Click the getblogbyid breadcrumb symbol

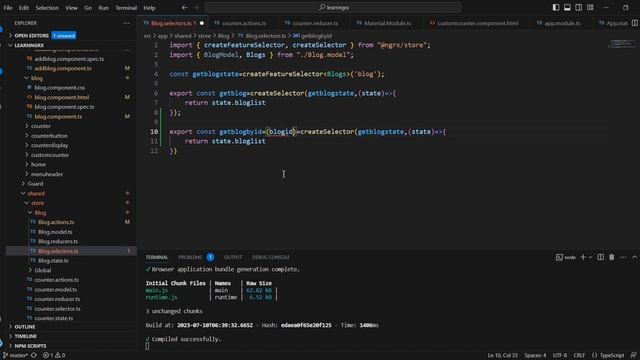pyautogui.click(x=316, y=36)
